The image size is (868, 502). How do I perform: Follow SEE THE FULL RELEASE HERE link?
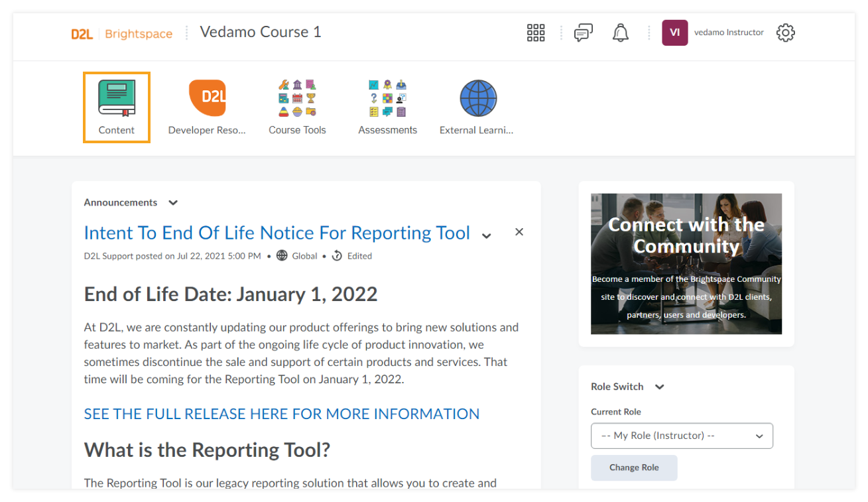(x=282, y=414)
